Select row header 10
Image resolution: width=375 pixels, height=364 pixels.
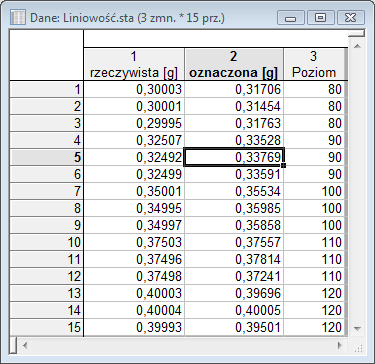click(47, 243)
